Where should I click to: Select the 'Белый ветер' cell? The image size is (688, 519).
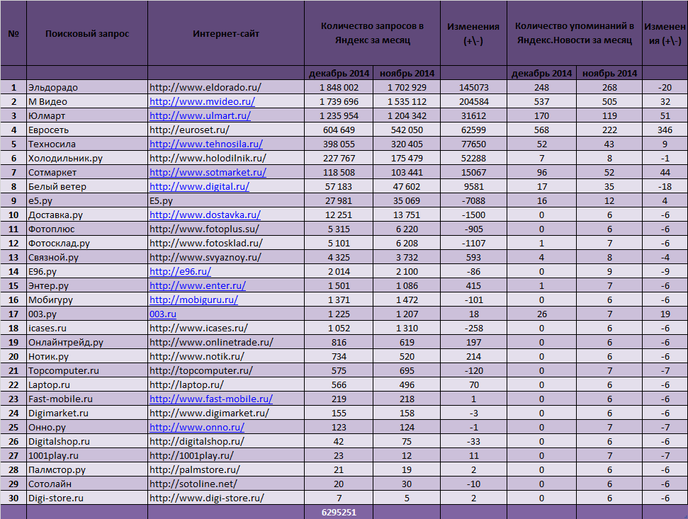[x=87, y=186]
